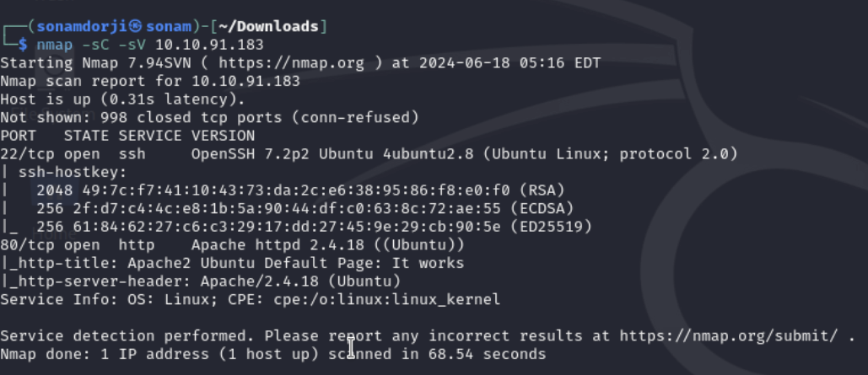Click the http-server-header line
The image size is (868, 375).
tap(201, 281)
